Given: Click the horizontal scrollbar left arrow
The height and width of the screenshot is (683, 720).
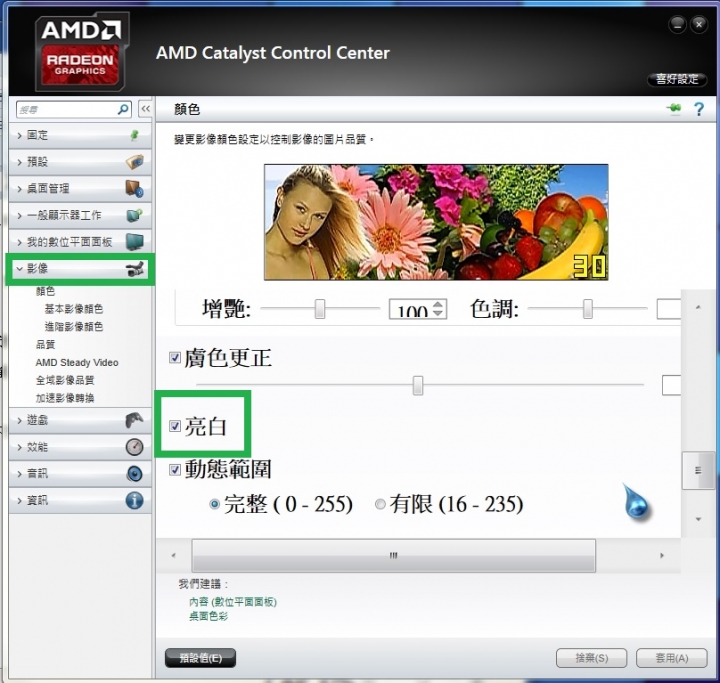Looking at the screenshot, I should tap(174, 555).
